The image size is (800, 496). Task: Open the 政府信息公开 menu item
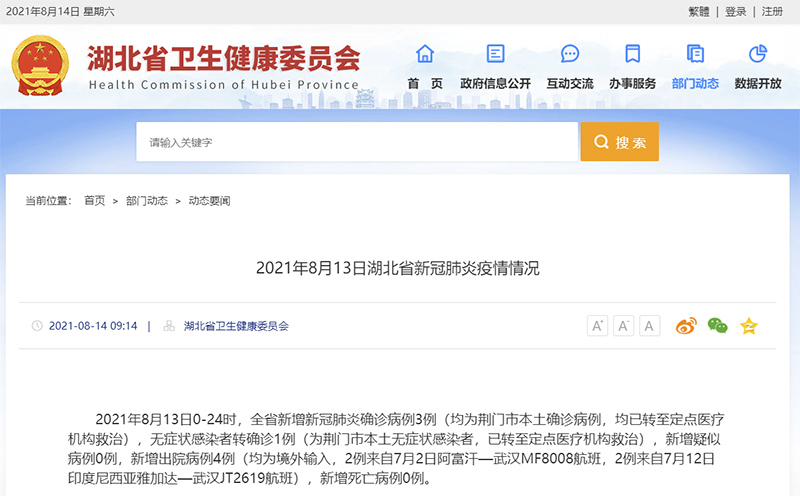[x=495, y=83]
